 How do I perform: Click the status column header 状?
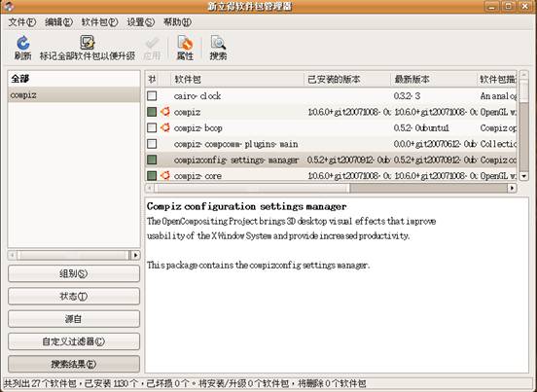pos(152,80)
